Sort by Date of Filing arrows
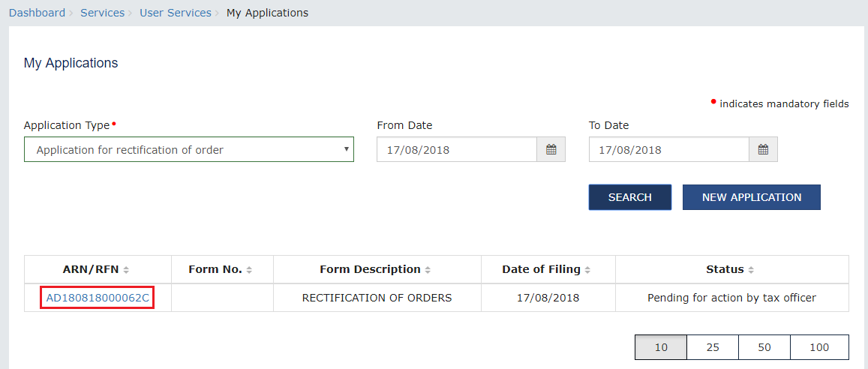Screen dimensions: 868x369 pos(587,270)
